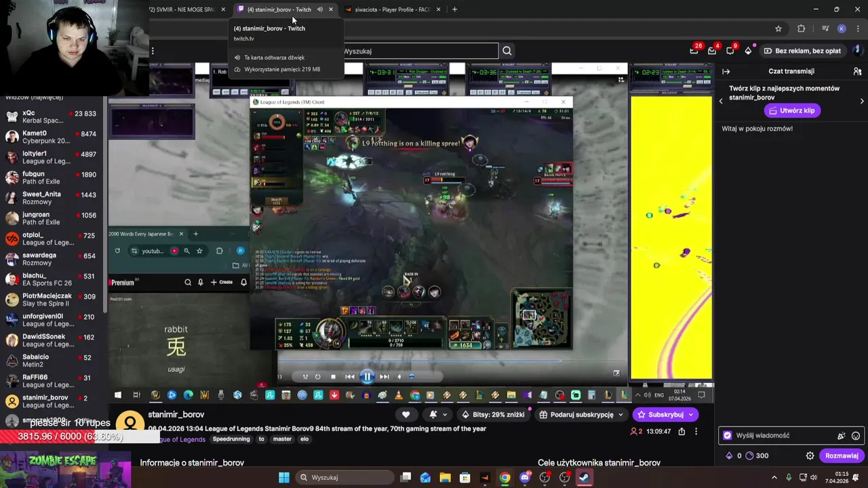This screenshot has height=488, width=868.
Task: Close the siwaciota Player Profile tab
Action: click(x=438, y=9)
